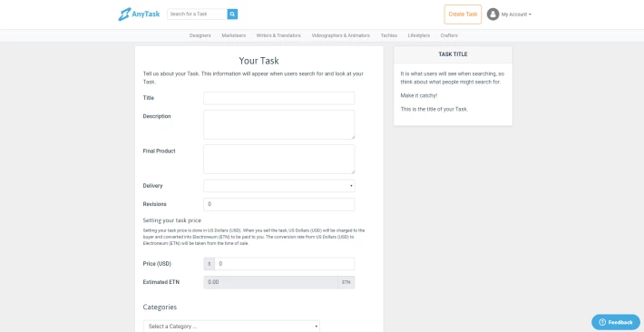Viewport: 644px width, 332px height.
Task: Open the Writers & Translators menu
Action: click(x=278, y=35)
